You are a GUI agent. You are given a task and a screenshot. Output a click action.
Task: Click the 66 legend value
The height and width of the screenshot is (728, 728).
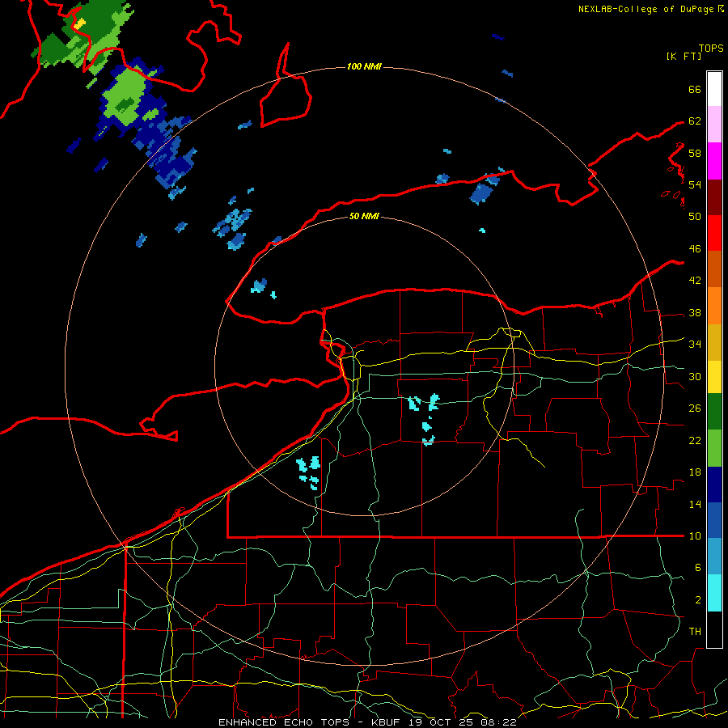point(695,90)
